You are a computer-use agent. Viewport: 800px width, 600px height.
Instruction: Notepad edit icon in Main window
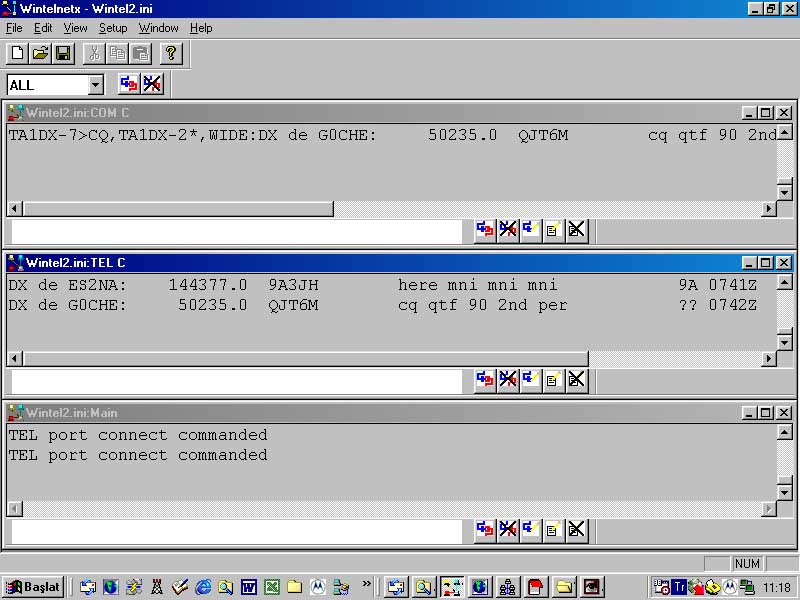554,531
